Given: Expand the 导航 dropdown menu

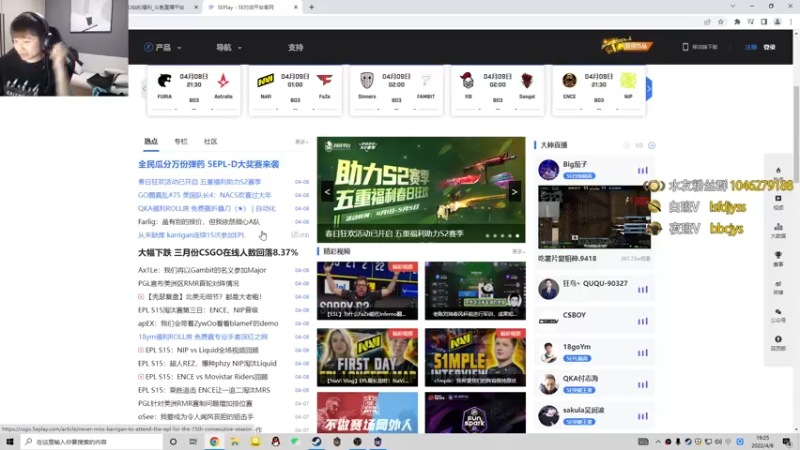Looking at the screenshot, I should [229, 47].
